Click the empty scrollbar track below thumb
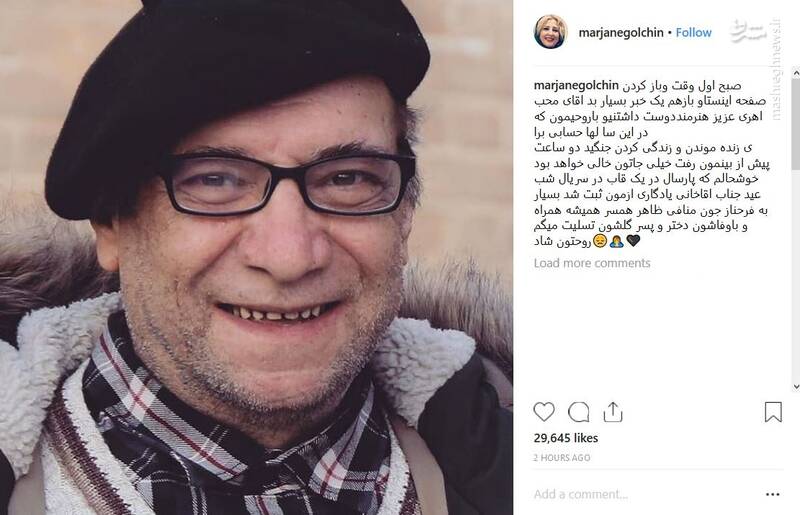 [x=796, y=276]
